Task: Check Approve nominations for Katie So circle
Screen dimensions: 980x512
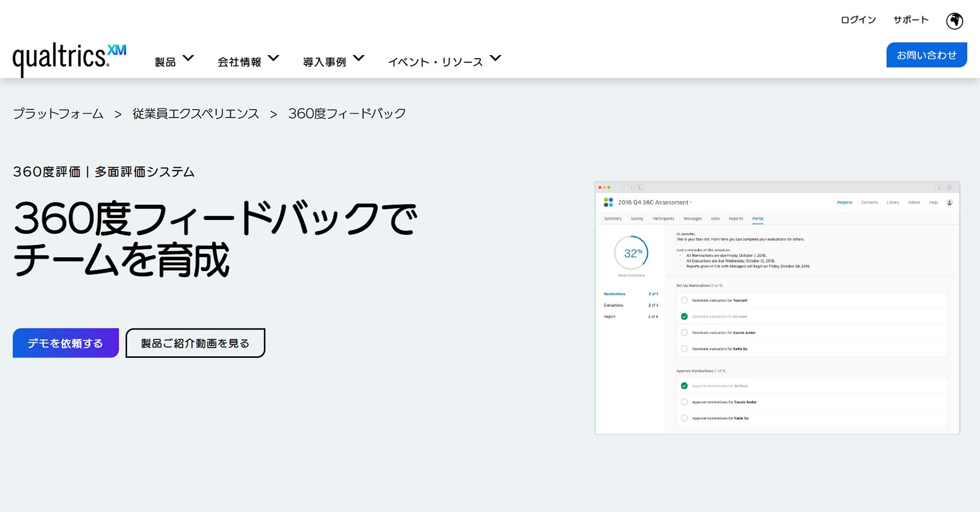Action: click(684, 418)
